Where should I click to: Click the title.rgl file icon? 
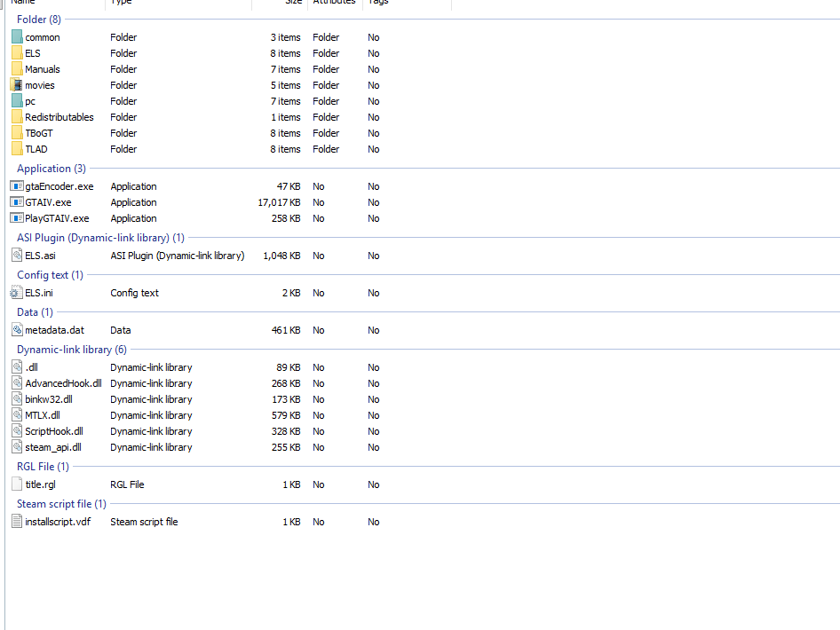pos(17,484)
